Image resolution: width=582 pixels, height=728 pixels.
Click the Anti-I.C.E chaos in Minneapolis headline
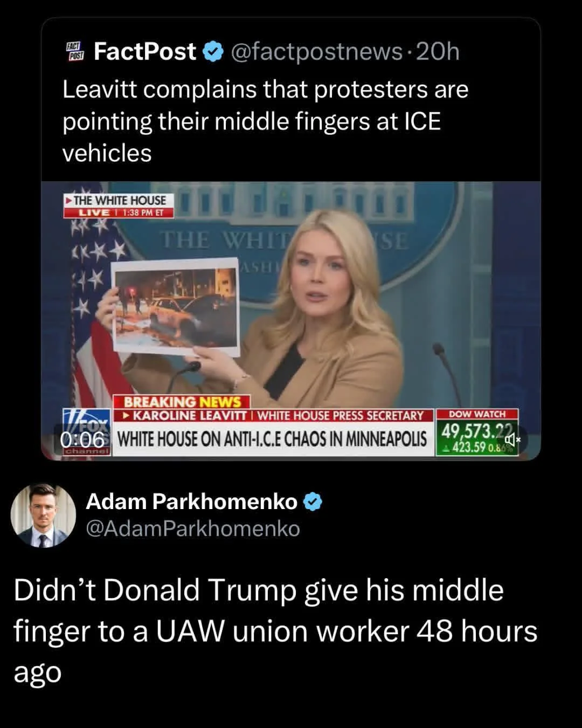[x=272, y=439]
